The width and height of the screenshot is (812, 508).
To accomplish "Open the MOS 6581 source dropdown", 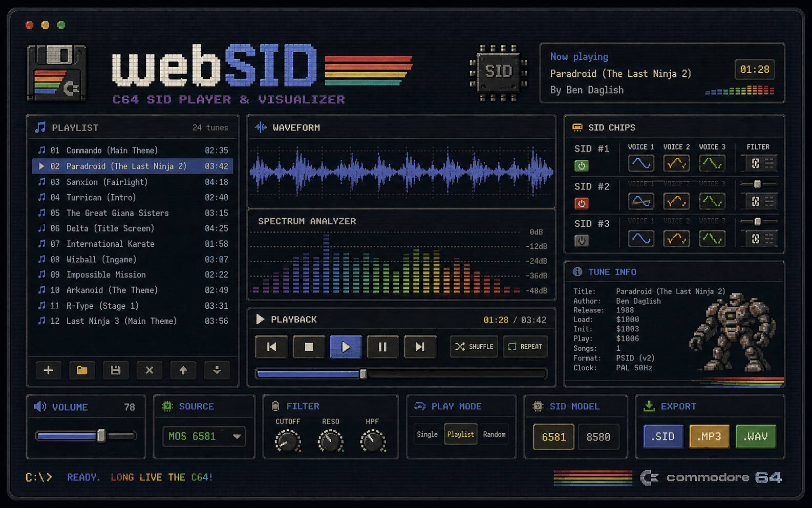I will [x=204, y=436].
